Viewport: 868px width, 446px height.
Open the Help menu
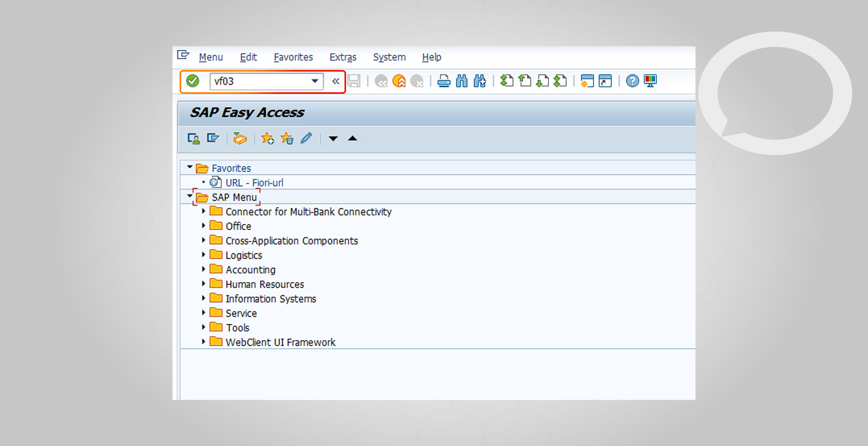click(432, 57)
